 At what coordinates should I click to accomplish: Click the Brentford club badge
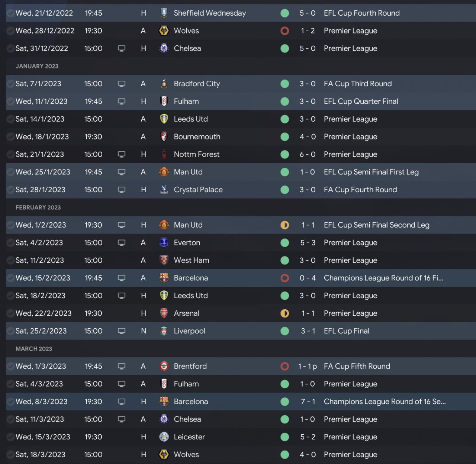pos(164,366)
